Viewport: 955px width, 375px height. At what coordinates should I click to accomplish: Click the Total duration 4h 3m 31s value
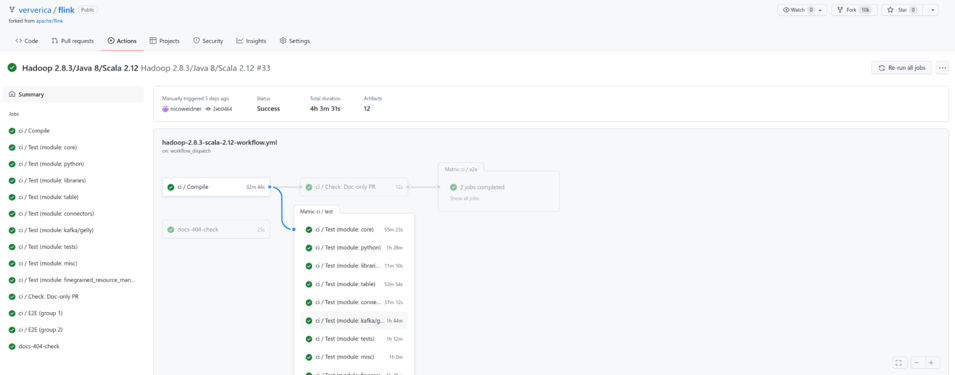click(325, 109)
